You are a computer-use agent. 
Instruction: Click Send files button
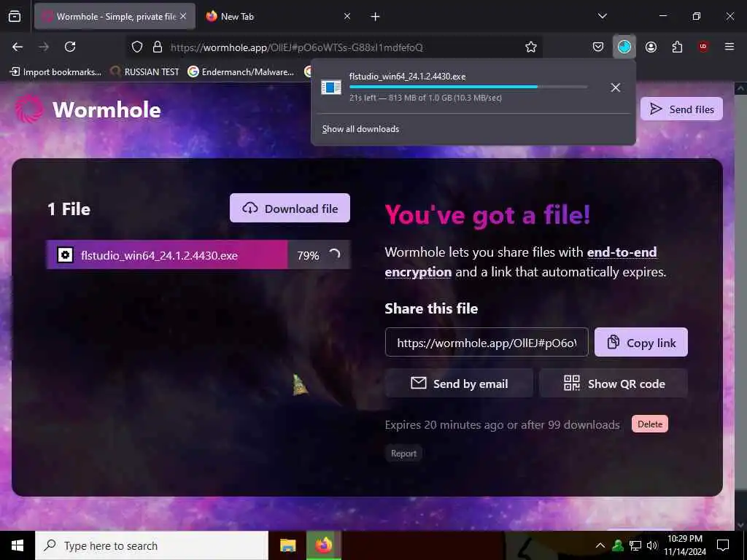pyautogui.click(x=682, y=109)
